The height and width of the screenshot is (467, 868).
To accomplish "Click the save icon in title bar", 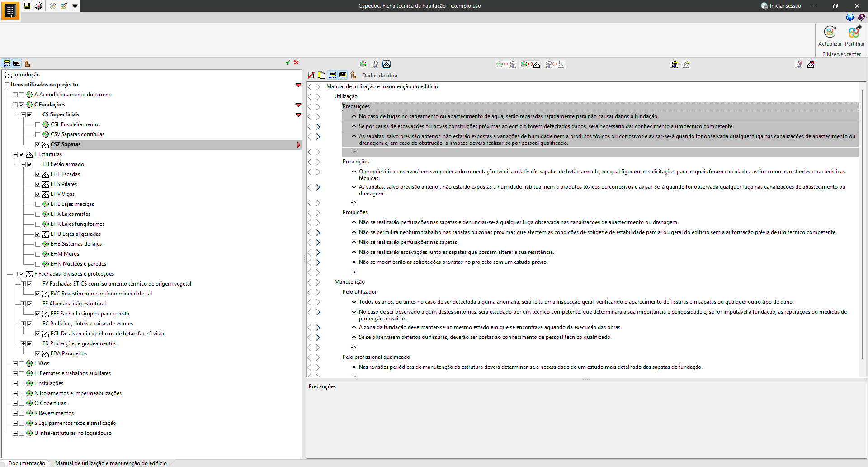I will click(27, 6).
